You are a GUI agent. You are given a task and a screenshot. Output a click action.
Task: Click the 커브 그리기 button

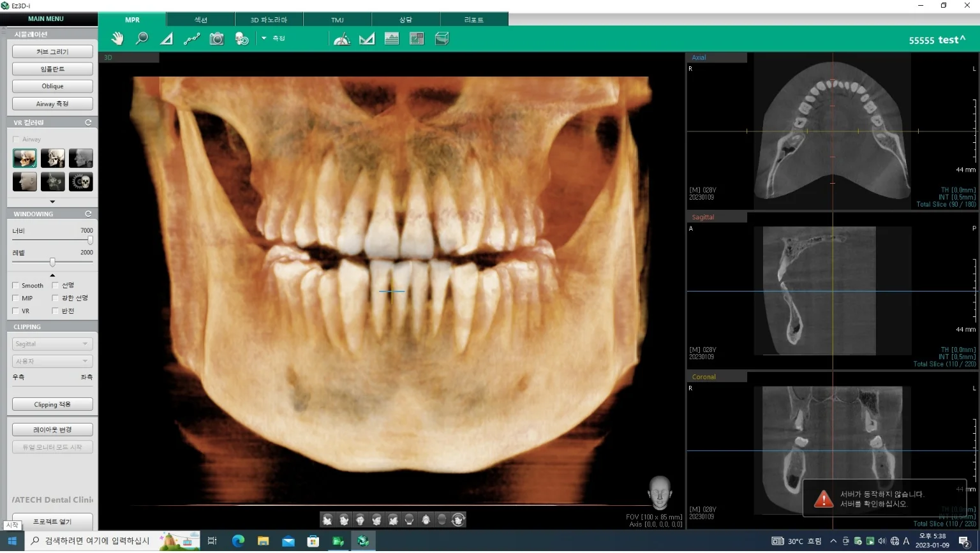coord(52,52)
